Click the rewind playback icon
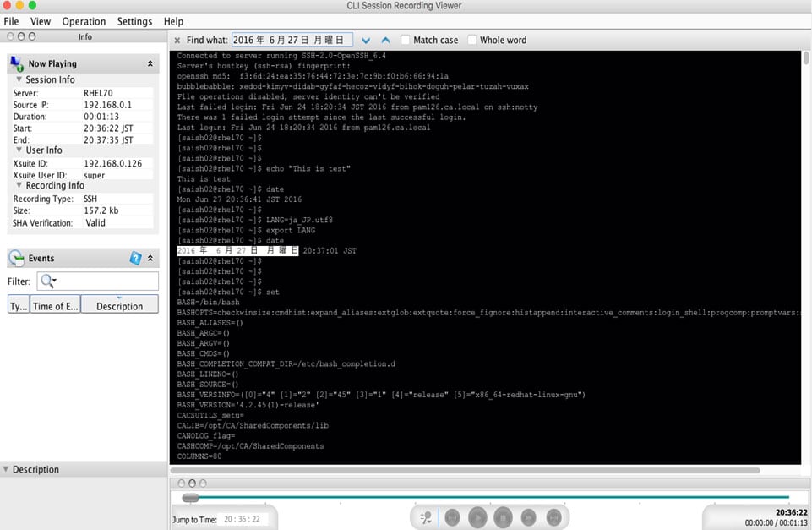 pos(529,517)
